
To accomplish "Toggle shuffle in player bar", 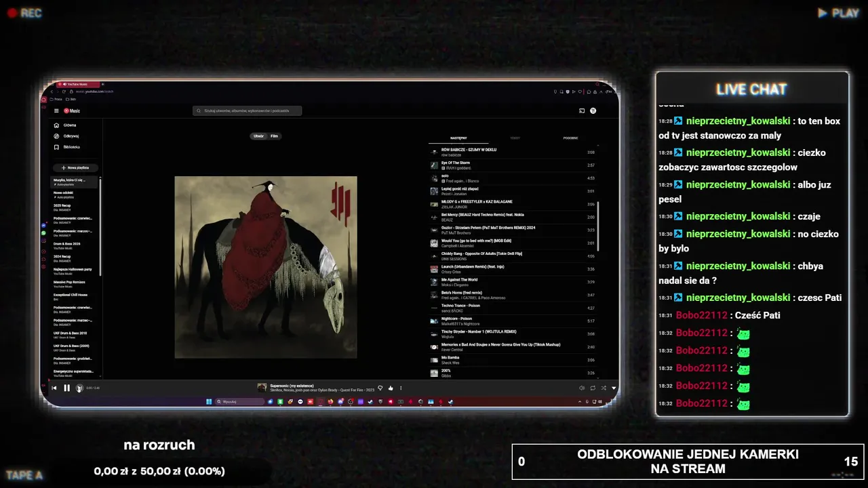I will pyautogui.click(x=604, y=388).
